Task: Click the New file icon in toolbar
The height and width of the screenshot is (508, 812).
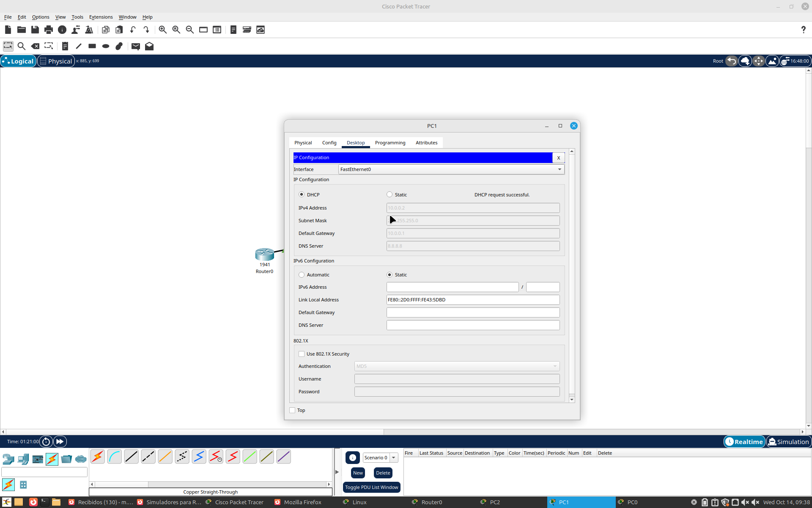Action: click(x=8, y=30)
